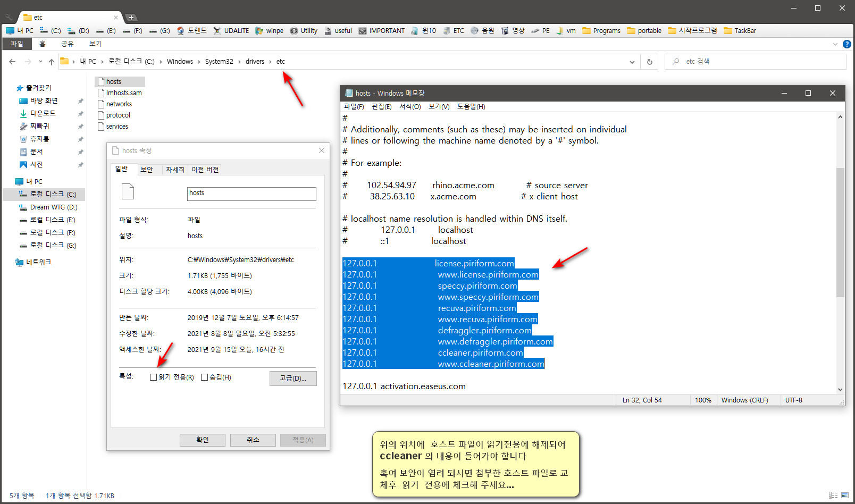This screenshot has height=504, width=855.
Task: Open 다운로드 in quick access
Action: tap(38, 113)
